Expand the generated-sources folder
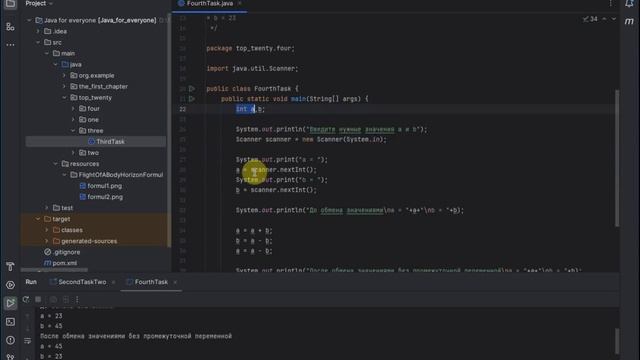 tap(47, 241)
